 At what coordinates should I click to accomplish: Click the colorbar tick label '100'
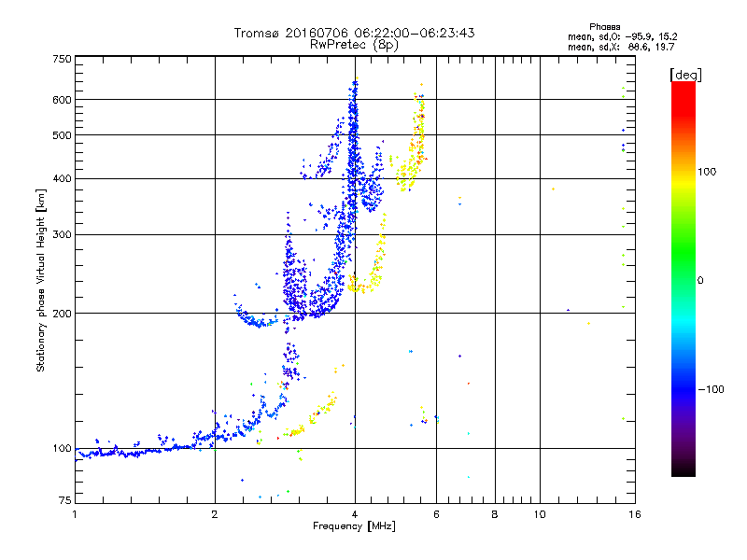(707, 172)
